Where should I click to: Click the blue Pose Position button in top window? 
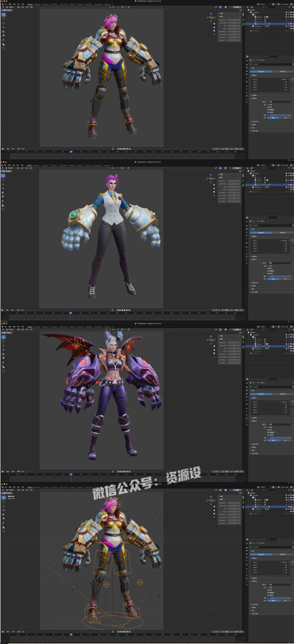(x=261, y=72)
